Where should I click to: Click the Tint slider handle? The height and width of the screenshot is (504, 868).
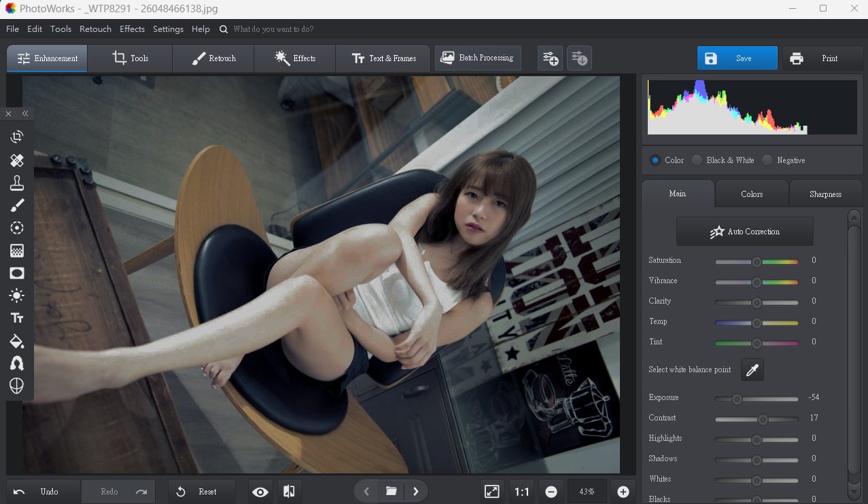pyautogui.click(x=757, y=343)
